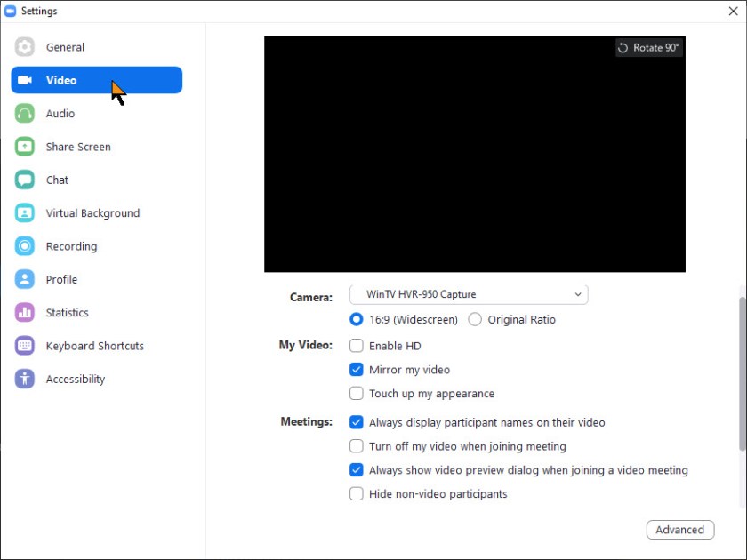Open Statistics via bar chart icon
Viewport: 747px width, 560px height.
pyautogui.click(x=26, y=313)
